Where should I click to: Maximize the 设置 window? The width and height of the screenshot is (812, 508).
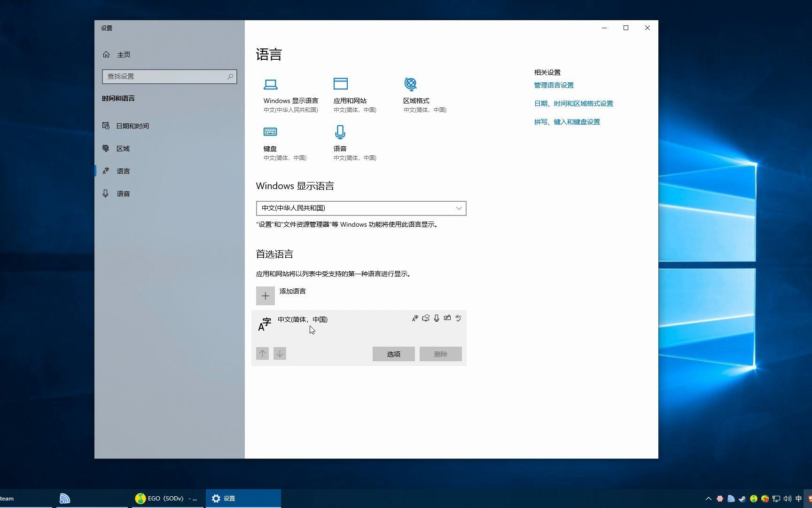pyautogui.click(x=626, y=28)
